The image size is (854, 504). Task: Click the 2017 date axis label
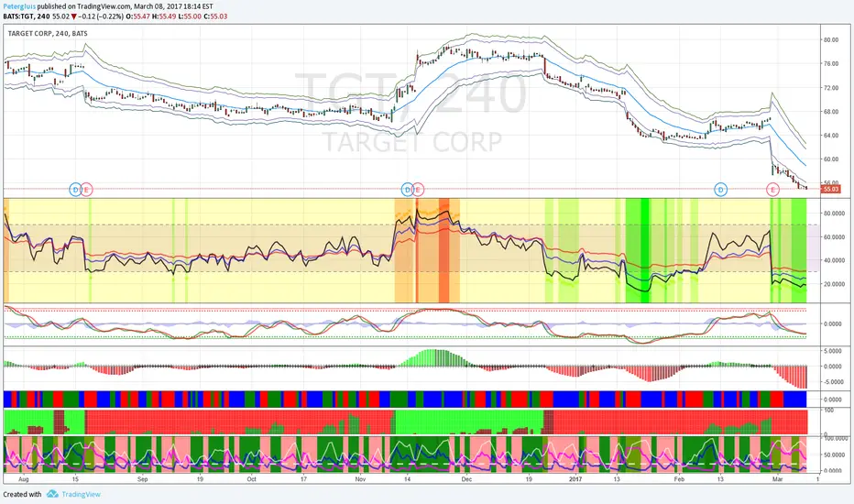[575, 479]
